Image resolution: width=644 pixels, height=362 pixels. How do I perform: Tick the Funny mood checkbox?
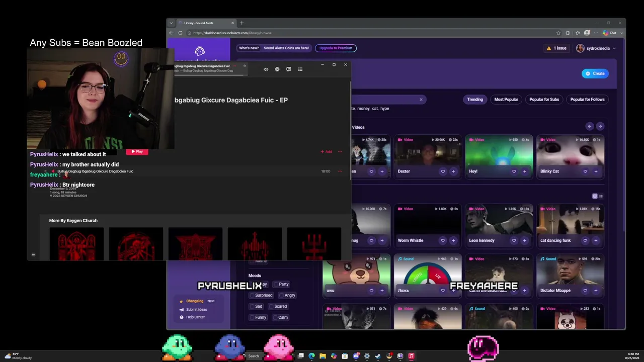tap(252, 317)
